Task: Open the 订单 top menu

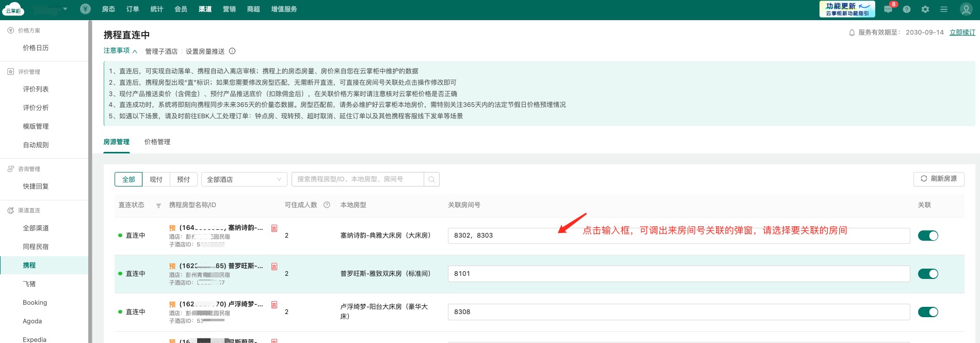Action: [x=133, y=9]
